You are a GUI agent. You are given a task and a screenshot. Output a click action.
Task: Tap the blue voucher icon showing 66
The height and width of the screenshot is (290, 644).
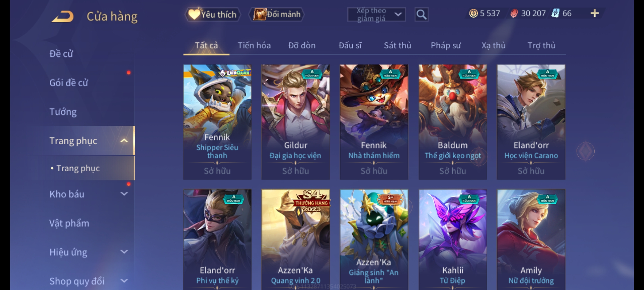(x=555, y=13)
